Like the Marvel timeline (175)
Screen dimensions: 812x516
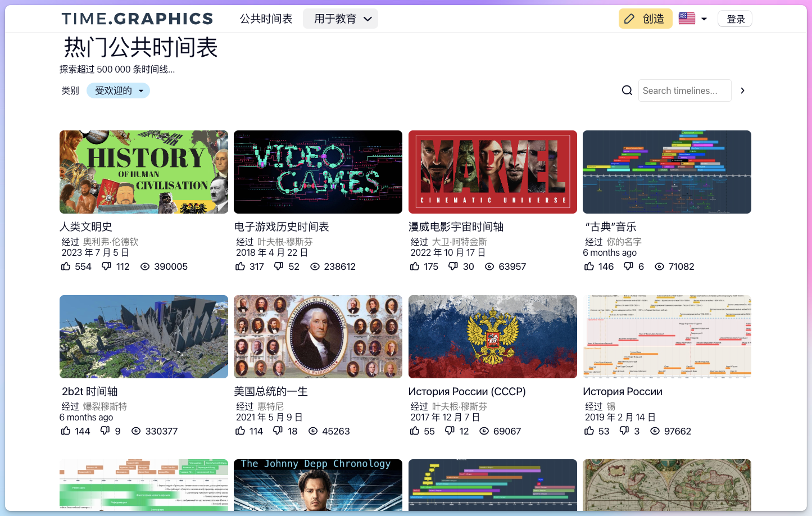pyautogui.click(x=415, y=266)
